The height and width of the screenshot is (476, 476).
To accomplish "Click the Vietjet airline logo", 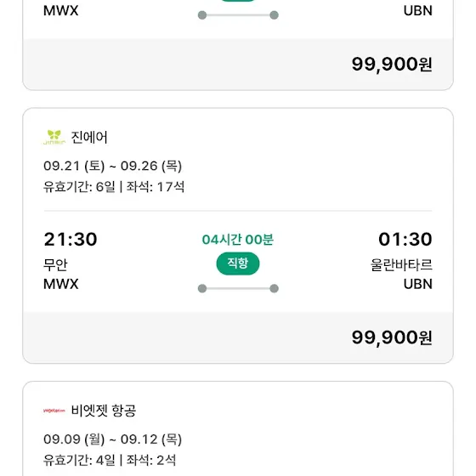I will click(54, 411).
